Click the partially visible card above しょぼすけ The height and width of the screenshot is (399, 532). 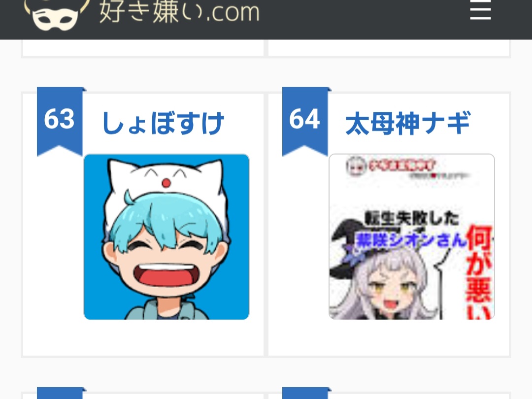point(142,48)
